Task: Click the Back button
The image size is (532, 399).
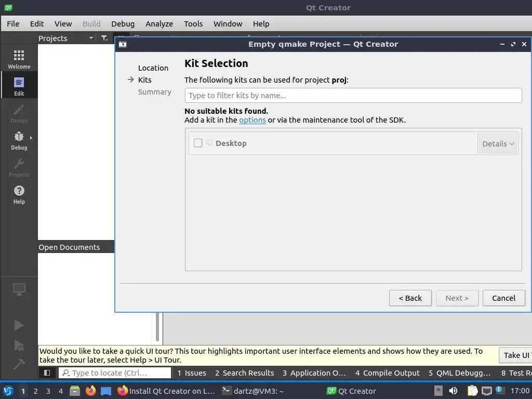Action: (410, 298)
